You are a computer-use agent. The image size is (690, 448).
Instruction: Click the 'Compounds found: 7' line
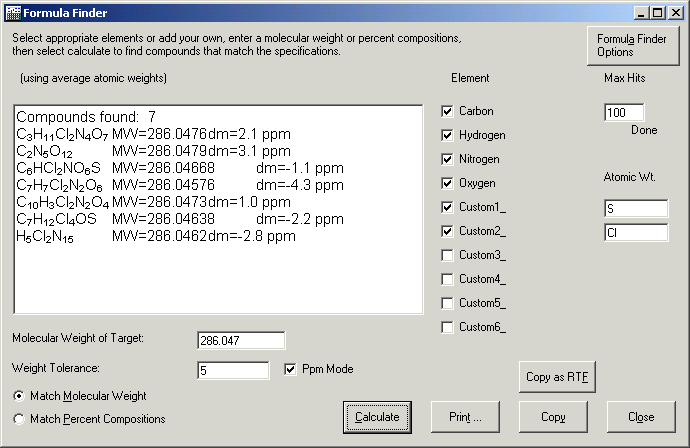(x=86, y=117)
